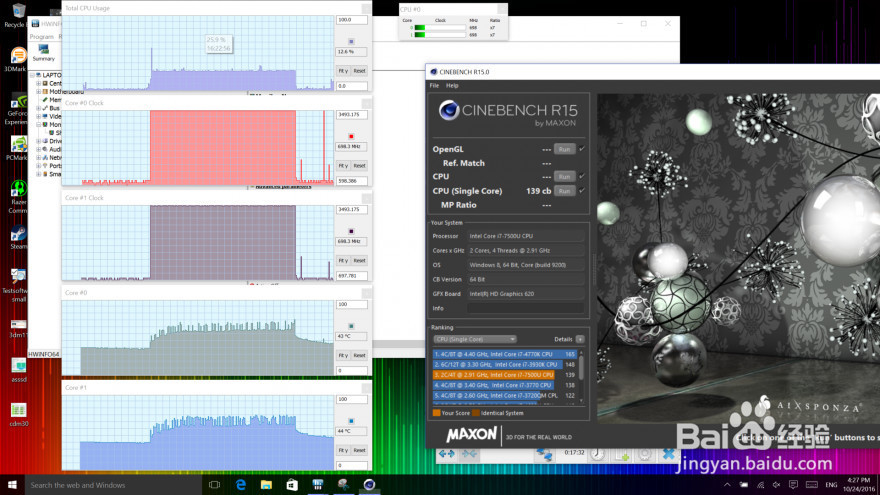880x495 pixels.
Task: Click the document with green plus icon
Action: click(x=622, y=455)
